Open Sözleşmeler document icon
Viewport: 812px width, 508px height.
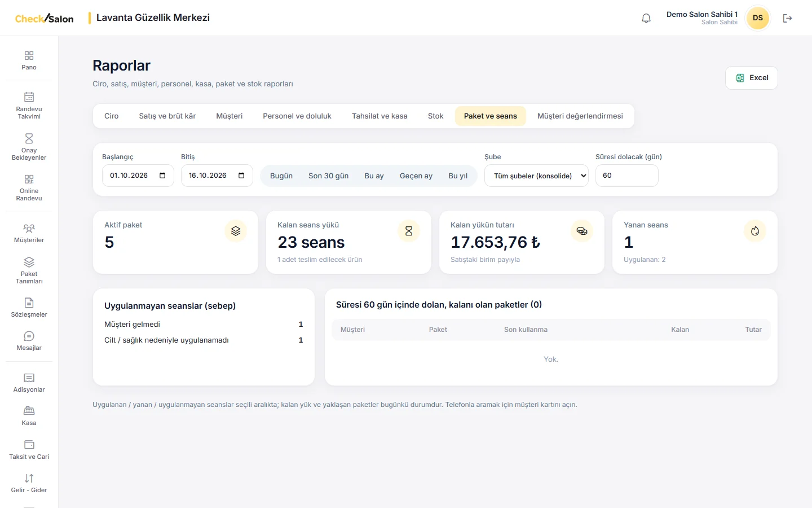tap(29, 303)
